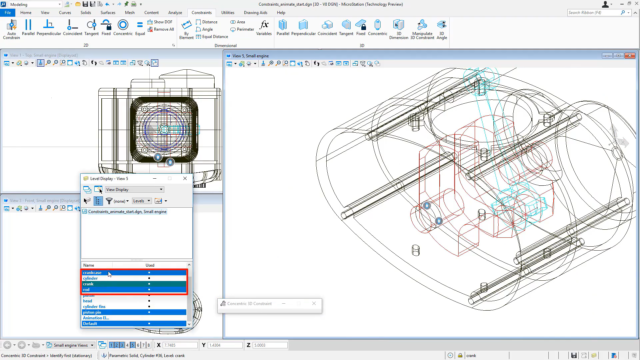
Task: Select the Equal constraint tool
Action: click(x=140, y=28)
